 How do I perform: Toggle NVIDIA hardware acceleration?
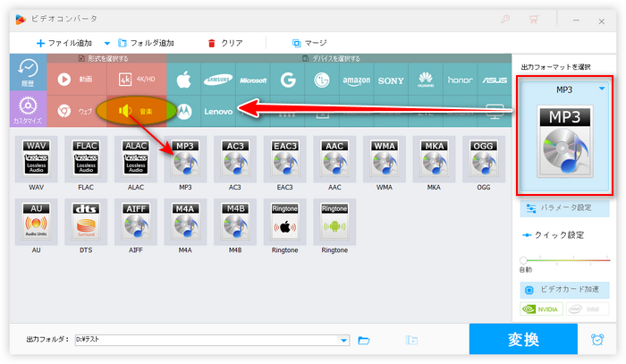(541, 310)
